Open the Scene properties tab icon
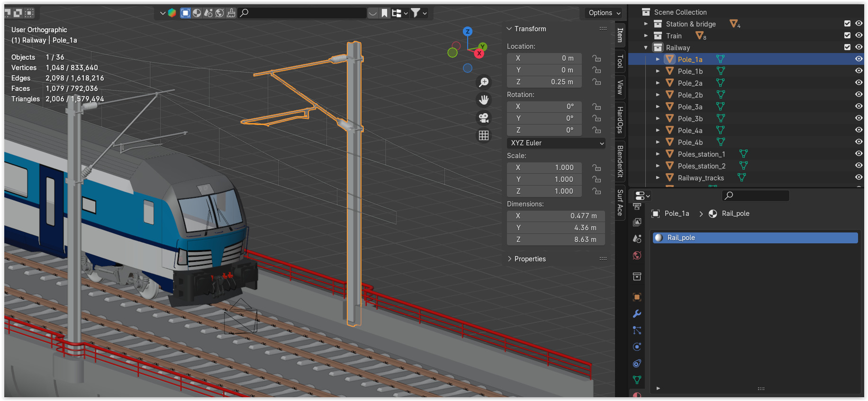868x401 pixels. click(637, 239)
